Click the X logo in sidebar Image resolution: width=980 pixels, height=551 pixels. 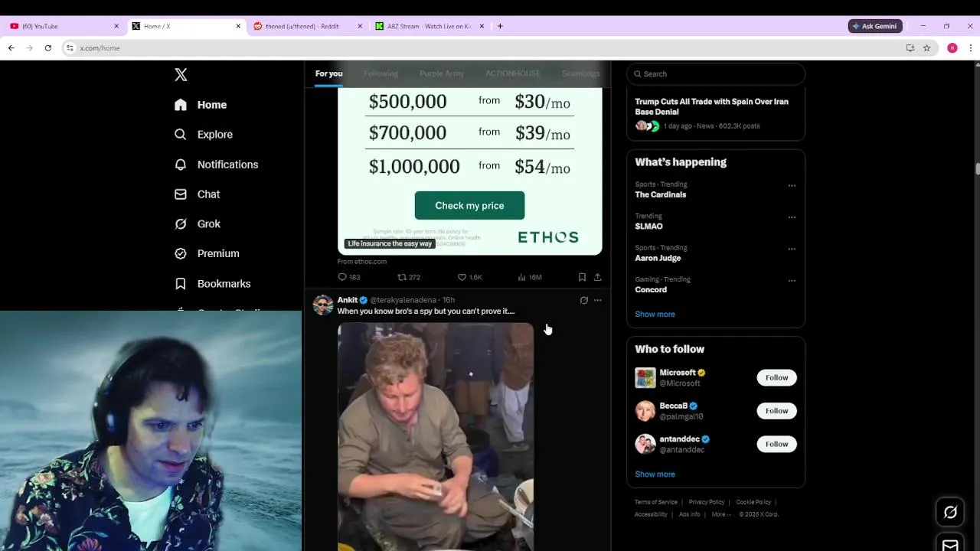pyautogui.click(x=181, y=74)
